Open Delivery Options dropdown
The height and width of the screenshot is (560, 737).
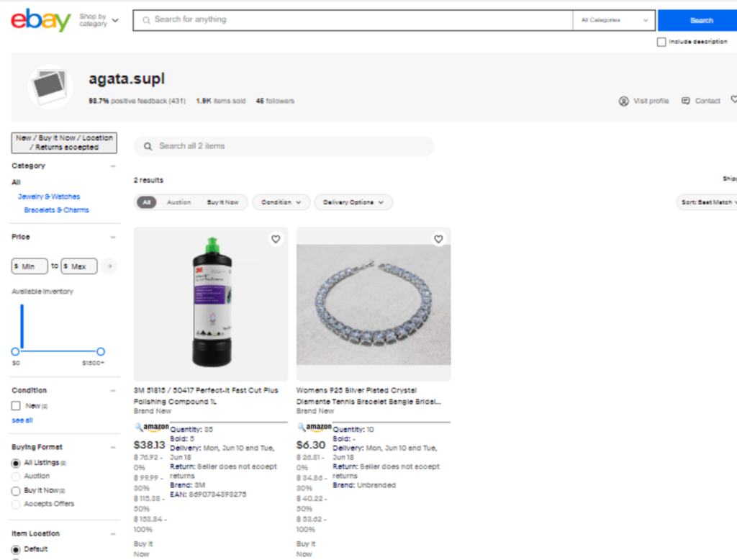coord(353,202)
